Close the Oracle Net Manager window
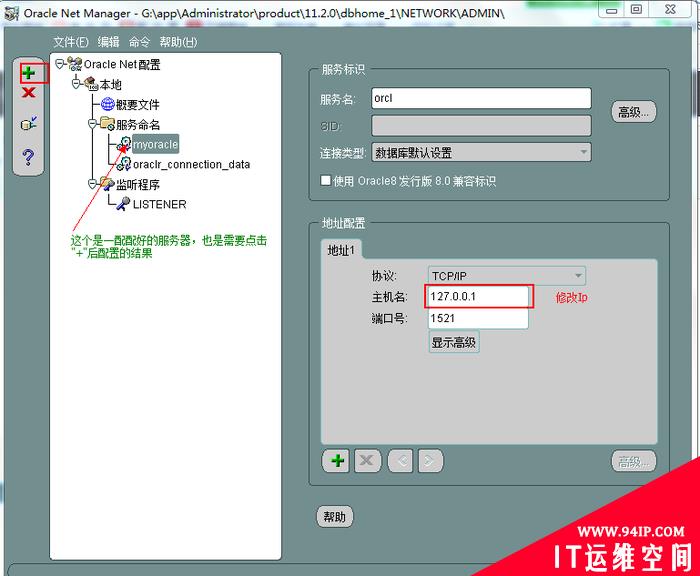700x576 pixels. coord(670,9)
